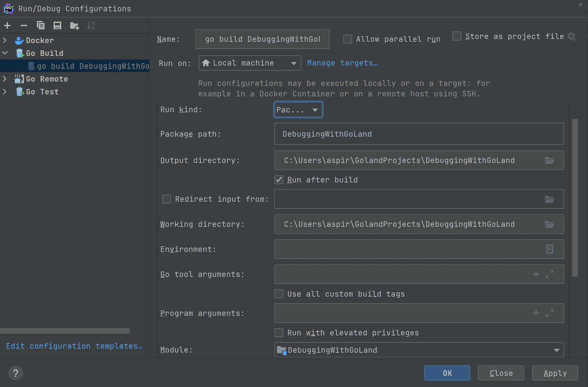588x387 pixels.
Task: Open the Manage targets link
Action: pyautogui.click(x=343, y=63)
